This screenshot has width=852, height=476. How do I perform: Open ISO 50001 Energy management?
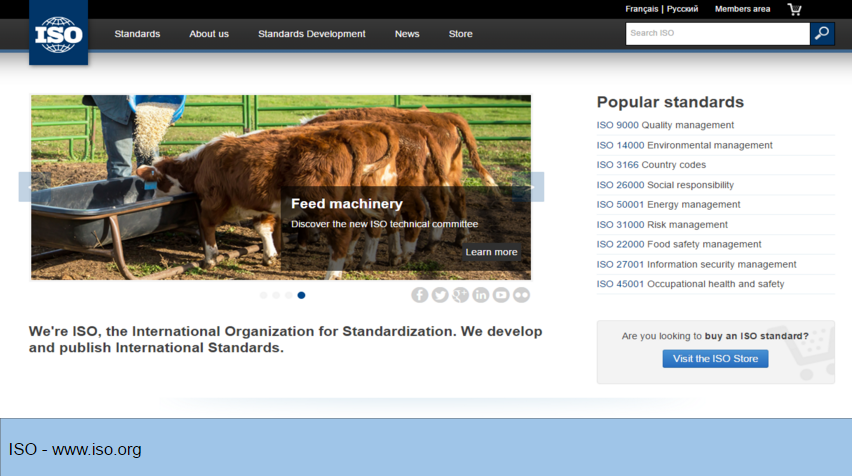[x=668, y=204]
